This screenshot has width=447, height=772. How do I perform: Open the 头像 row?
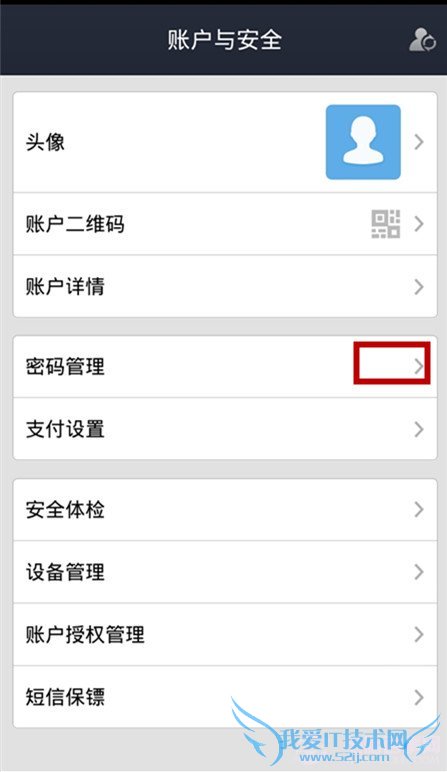[x=225, y=142]
